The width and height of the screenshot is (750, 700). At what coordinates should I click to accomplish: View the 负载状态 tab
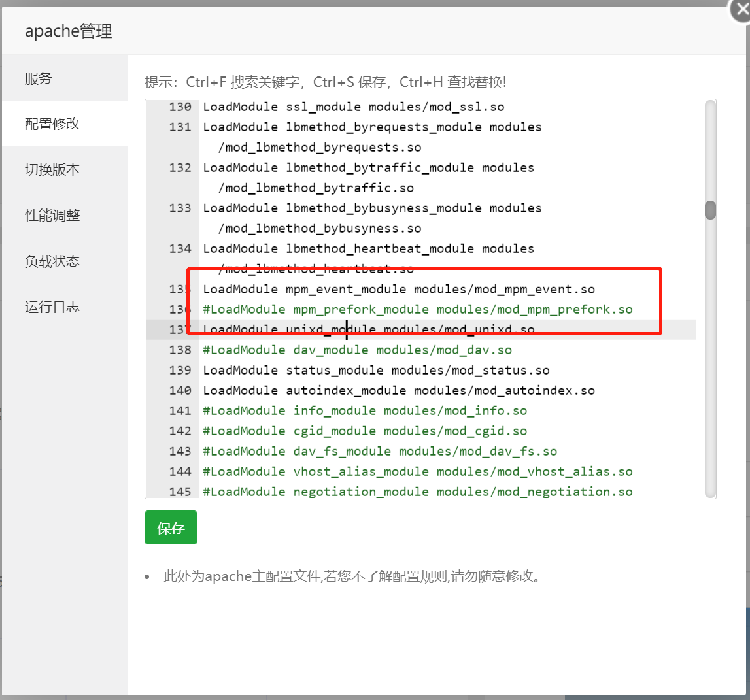coord(65,261)
